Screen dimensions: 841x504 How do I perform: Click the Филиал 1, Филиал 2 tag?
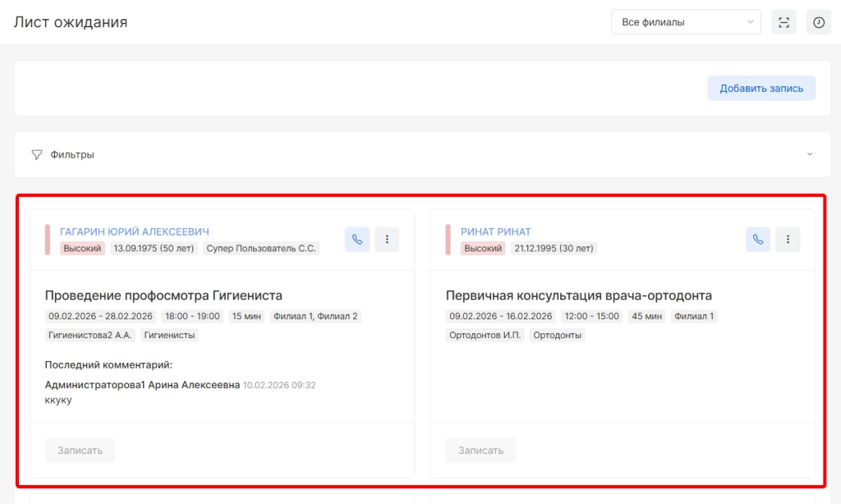point(315,316)
